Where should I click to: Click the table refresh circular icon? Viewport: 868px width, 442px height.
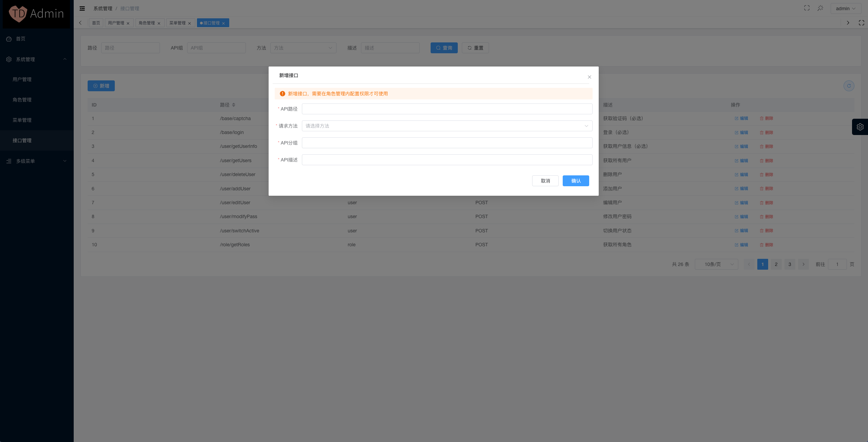849,86
